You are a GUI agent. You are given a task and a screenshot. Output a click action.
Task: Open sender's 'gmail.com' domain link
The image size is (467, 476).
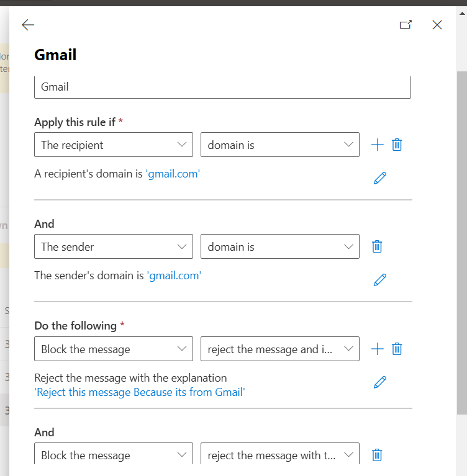pos(174,276)
